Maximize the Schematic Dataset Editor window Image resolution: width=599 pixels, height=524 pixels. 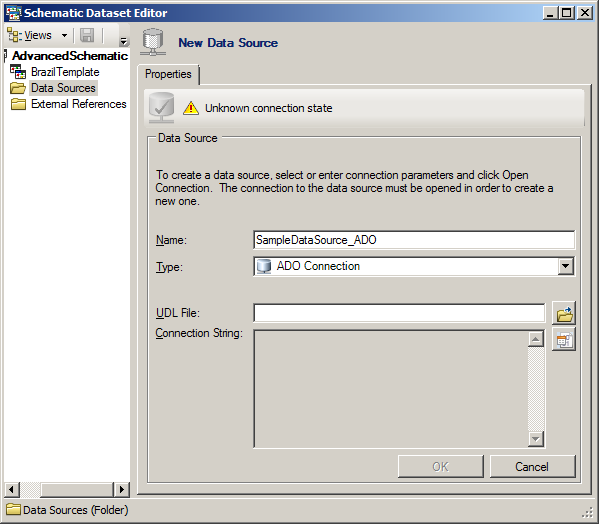[x=567, y=13]
